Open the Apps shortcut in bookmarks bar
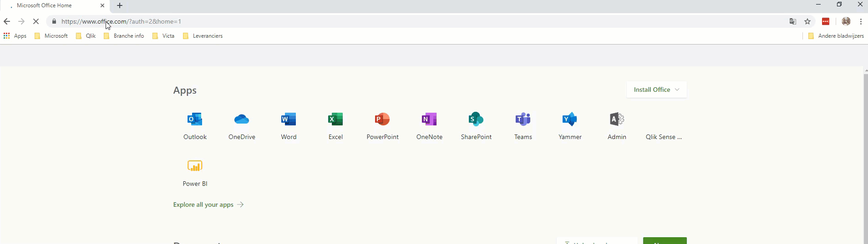Screen dimensions: 868x244 (15, 36)
